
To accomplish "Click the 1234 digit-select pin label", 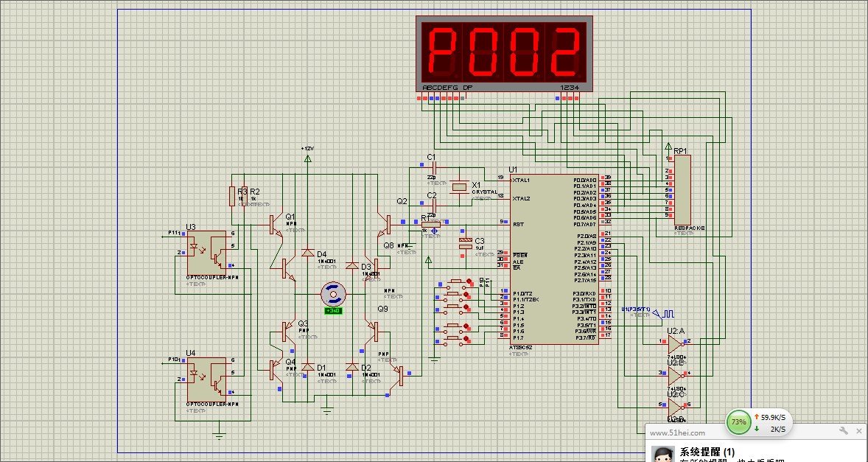I will (x=570, y=88).
